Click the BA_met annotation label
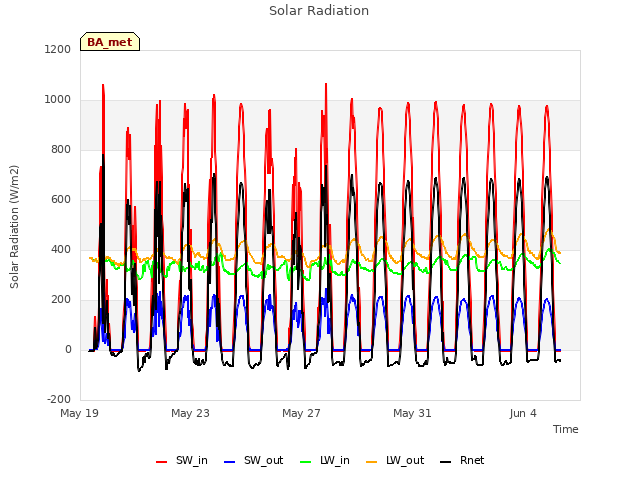This screenshot has height=480, width=640. point(110,42)
